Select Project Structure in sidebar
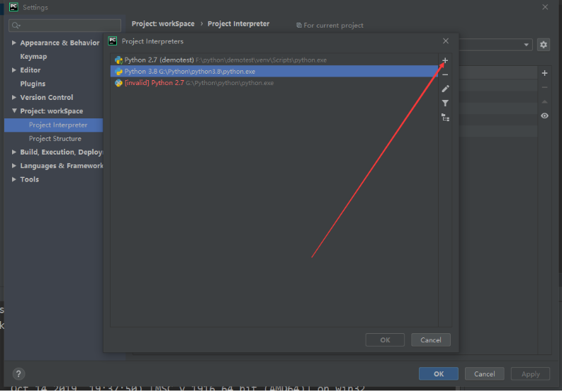 55,138
